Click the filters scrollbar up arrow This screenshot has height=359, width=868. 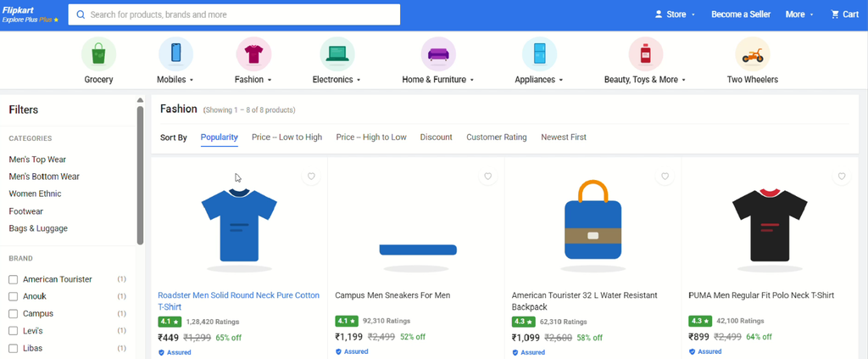tap(140, 100)
